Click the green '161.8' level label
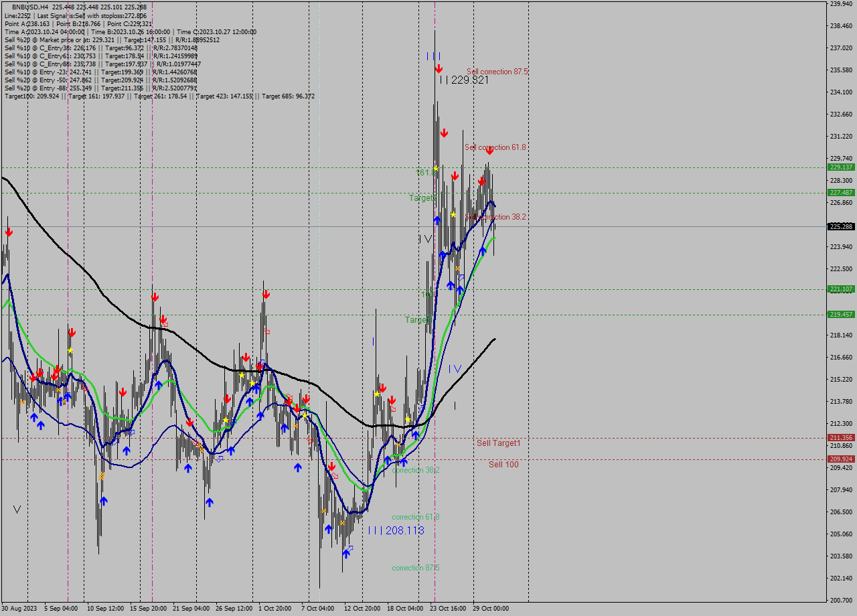The image size is (857, 616). point(425,173)
